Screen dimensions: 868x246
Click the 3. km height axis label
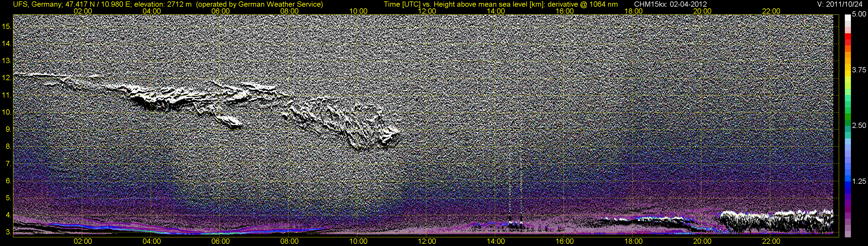(9, 232)
